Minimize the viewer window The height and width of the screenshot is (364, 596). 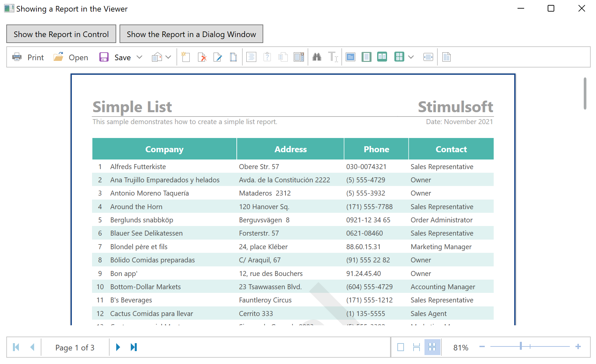tap(521, 9)
